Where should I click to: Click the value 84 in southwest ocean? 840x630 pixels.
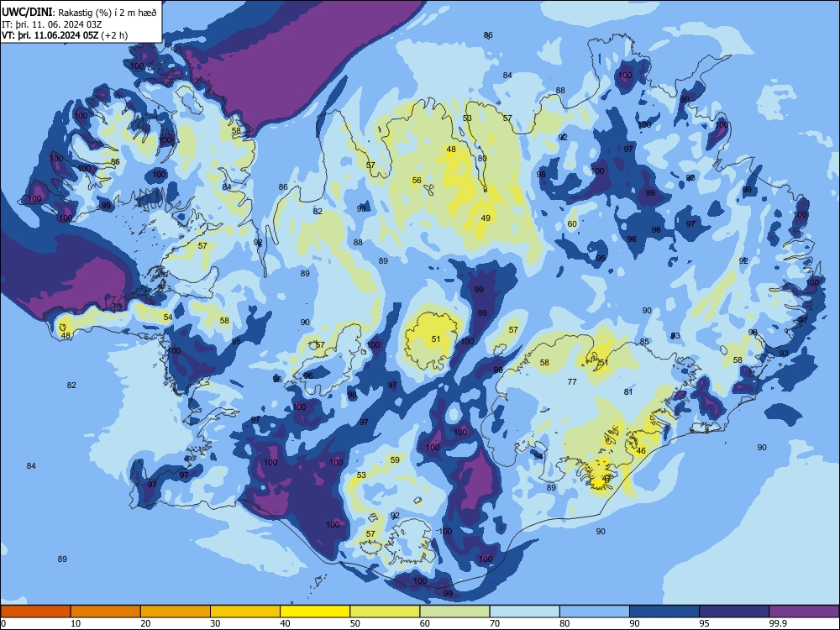pos(31,466)
